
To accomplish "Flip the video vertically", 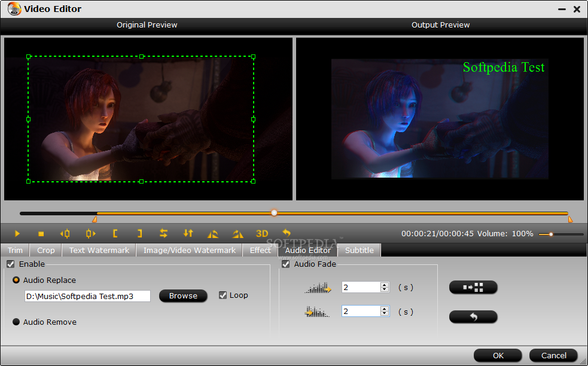I will tap(188, 234).
